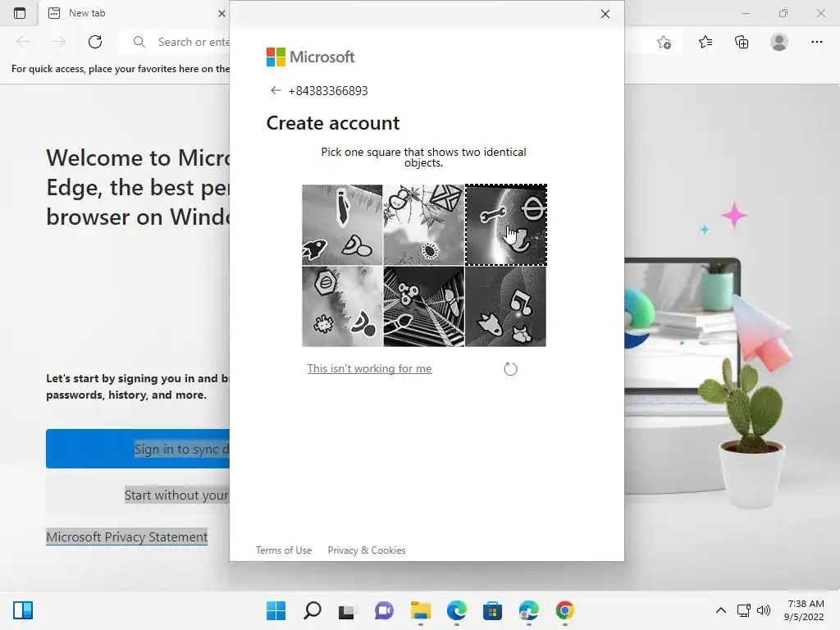Open Windows taskbar Search

pyautogui.click(x=313, y=610)
